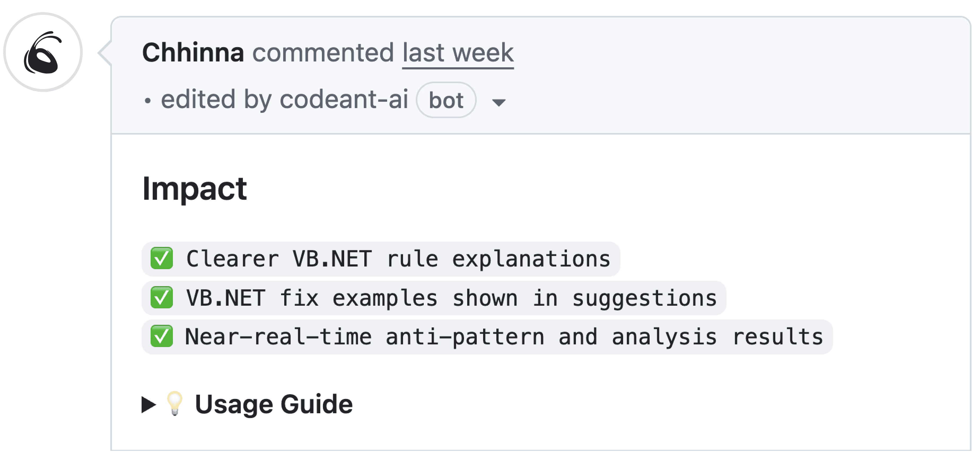Click the last week timestamp link

(x=458, y=52)
